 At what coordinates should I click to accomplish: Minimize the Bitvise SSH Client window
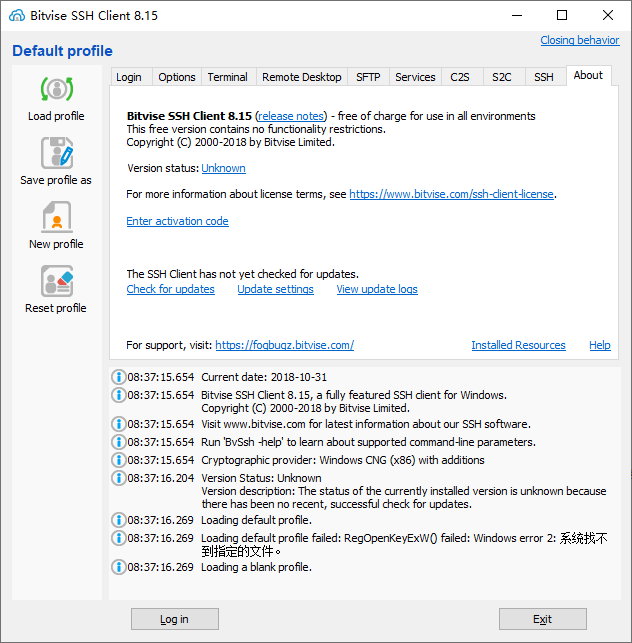point(517,16)
